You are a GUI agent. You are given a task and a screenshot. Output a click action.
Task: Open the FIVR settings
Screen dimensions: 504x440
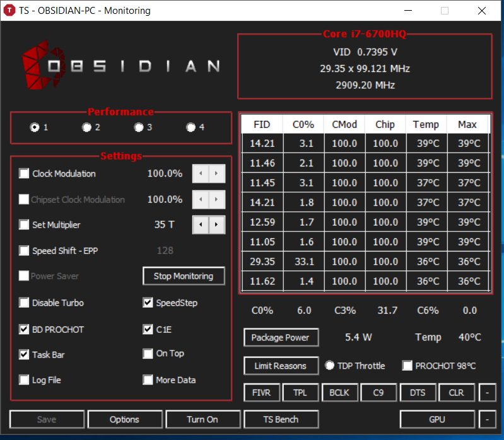pos(262,393)
